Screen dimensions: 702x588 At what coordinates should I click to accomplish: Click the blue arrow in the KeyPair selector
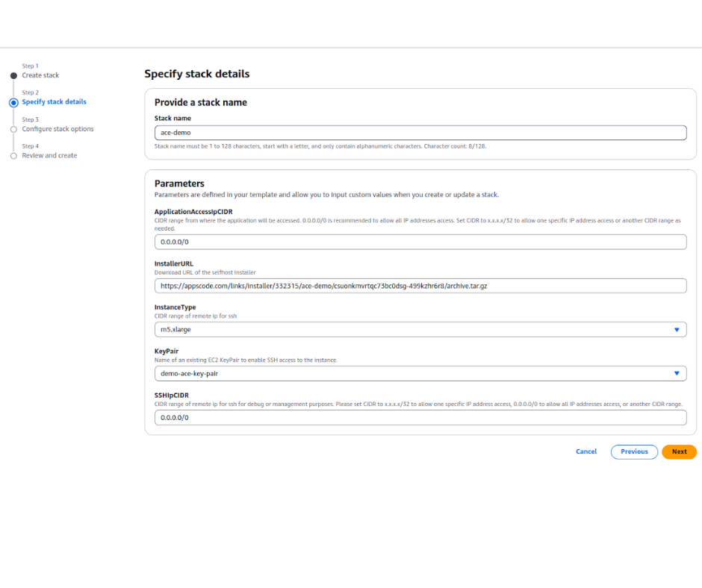pos(677,373)
